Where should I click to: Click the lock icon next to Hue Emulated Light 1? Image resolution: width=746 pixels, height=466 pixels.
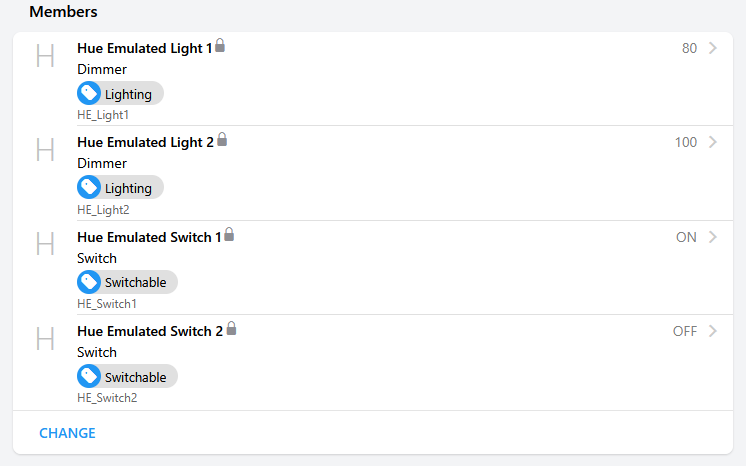point(220,46)
